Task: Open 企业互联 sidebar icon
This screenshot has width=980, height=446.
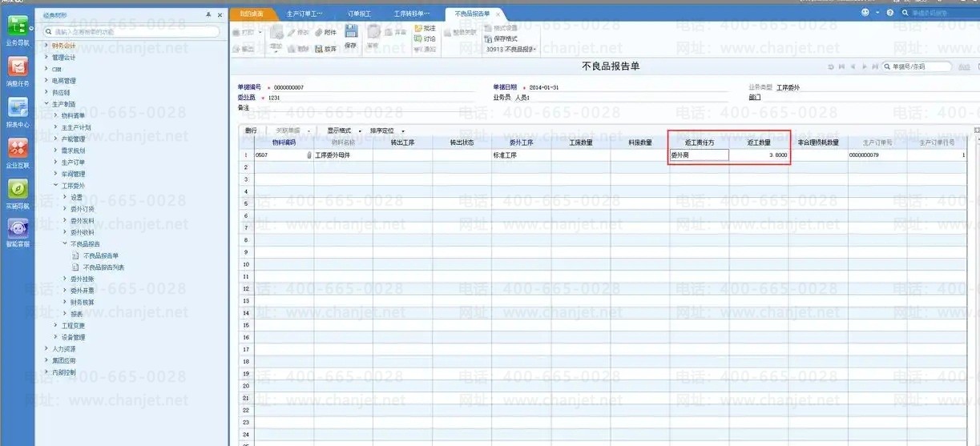Action: point(17,154)
